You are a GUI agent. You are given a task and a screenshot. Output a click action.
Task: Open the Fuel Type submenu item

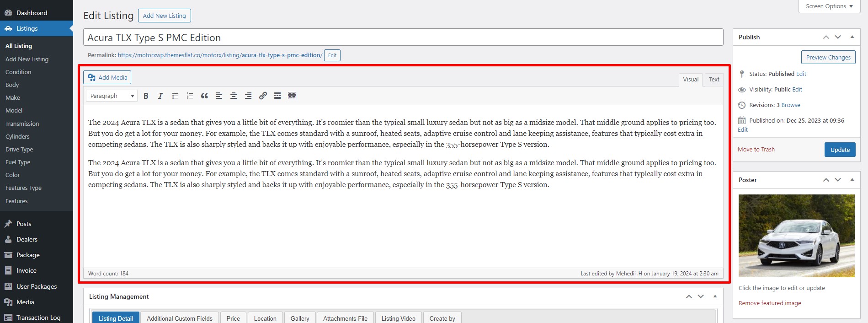click(18, 162)
